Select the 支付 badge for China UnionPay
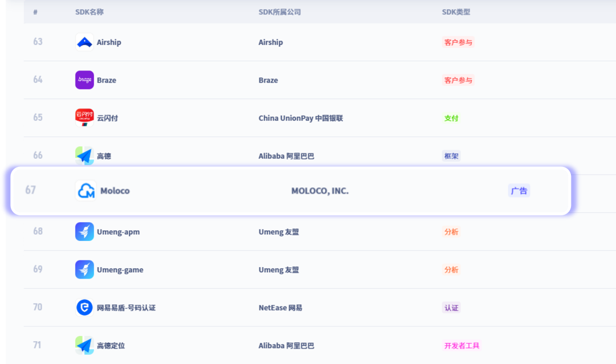The image size is (616, 364). pyautogui.click(x=451, y=118)
